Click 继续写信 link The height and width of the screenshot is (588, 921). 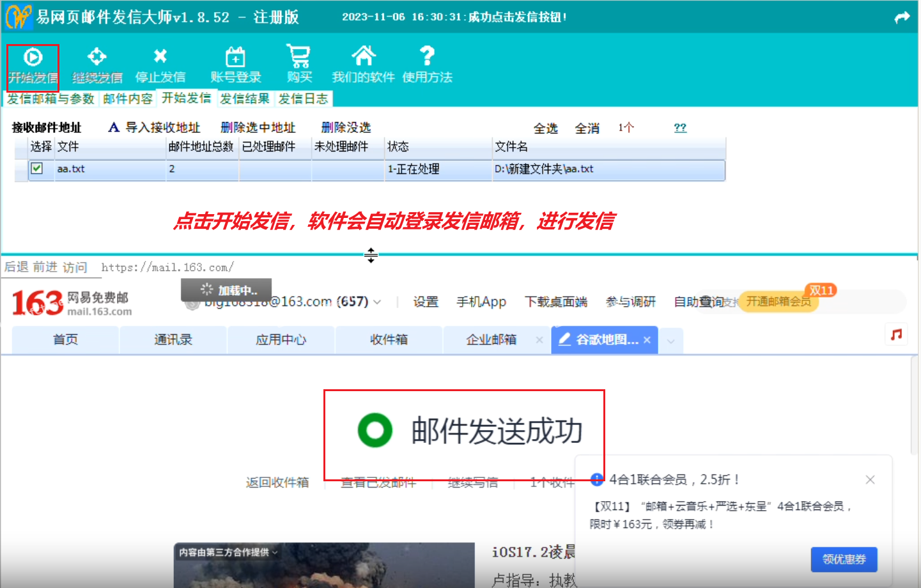point(473,483)
